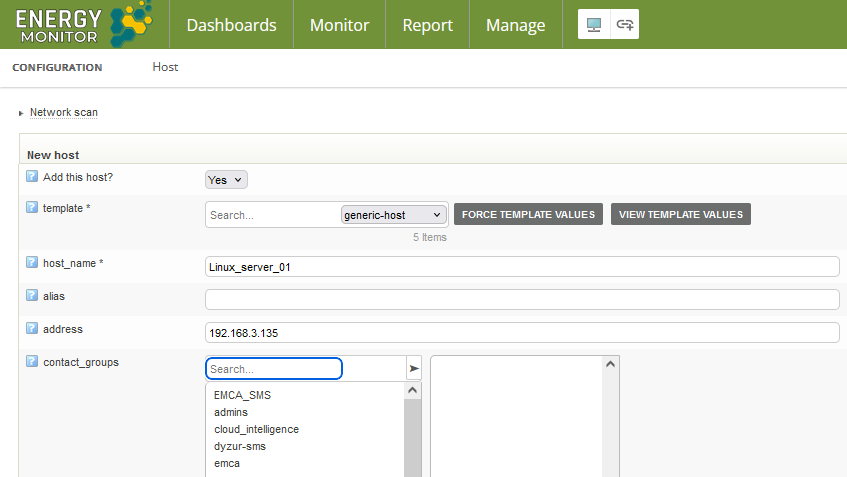Select cloud_intelligence in contact groups list

(x=256, y=429)
